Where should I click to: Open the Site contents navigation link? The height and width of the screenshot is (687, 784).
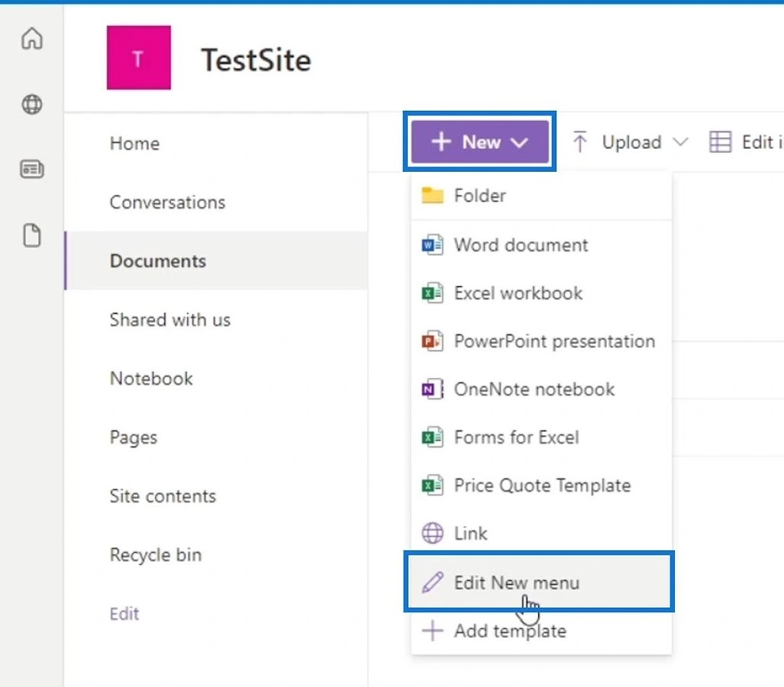click(163, 495)
